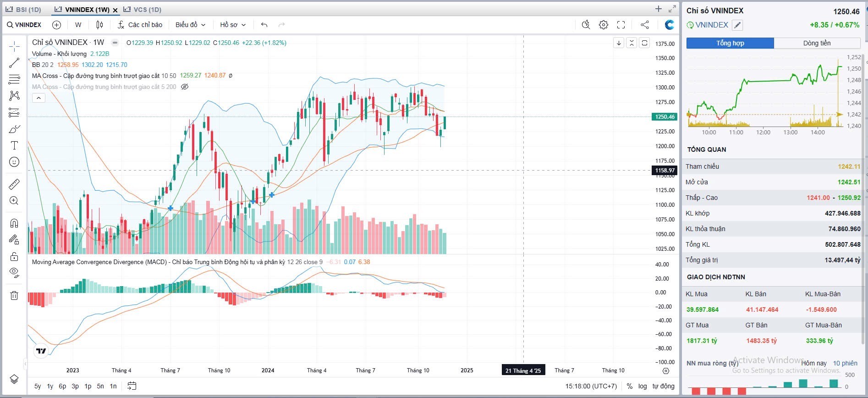Open the pattern drawing tools
The image size is (868, 398).
[14, 96]
